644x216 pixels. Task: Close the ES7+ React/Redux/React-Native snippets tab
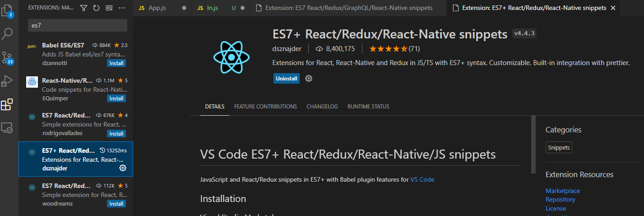tap(612, 8)
